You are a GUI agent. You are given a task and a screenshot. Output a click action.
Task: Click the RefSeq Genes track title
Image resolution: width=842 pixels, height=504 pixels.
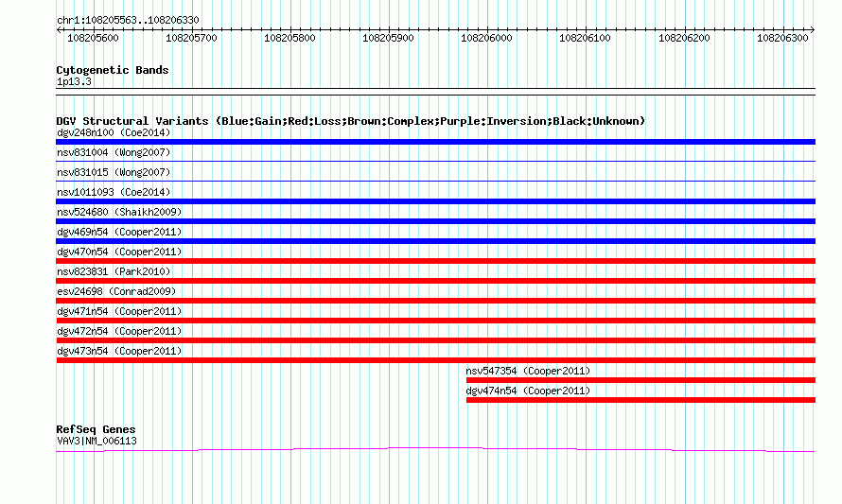tap(96, 429)
